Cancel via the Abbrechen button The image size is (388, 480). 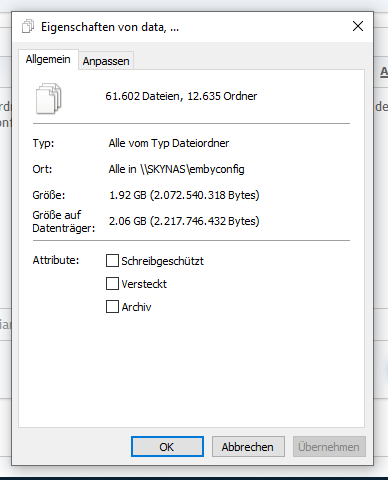tap(248, 447)
